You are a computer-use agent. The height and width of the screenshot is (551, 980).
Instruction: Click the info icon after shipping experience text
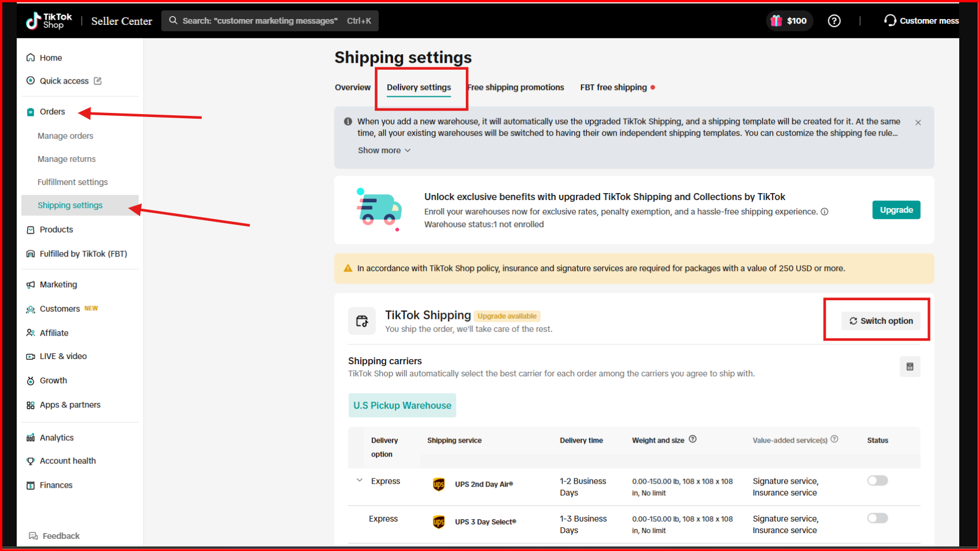point(824,212)
